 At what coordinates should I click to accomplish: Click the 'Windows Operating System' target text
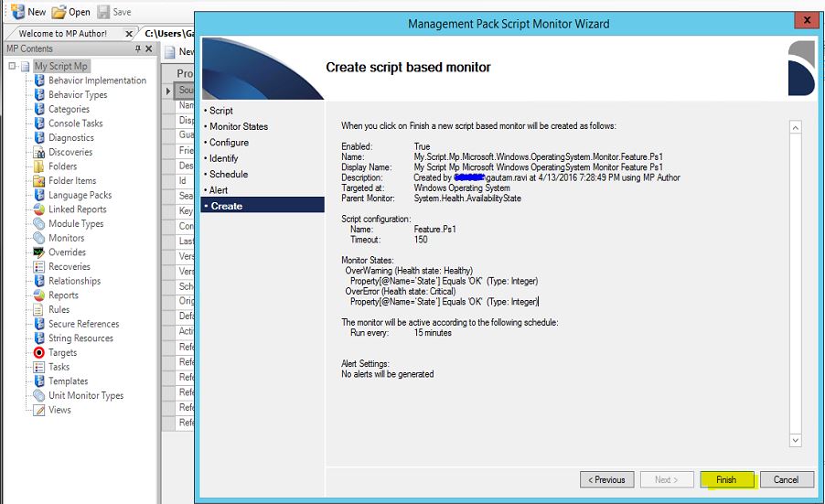click(461, 188)
